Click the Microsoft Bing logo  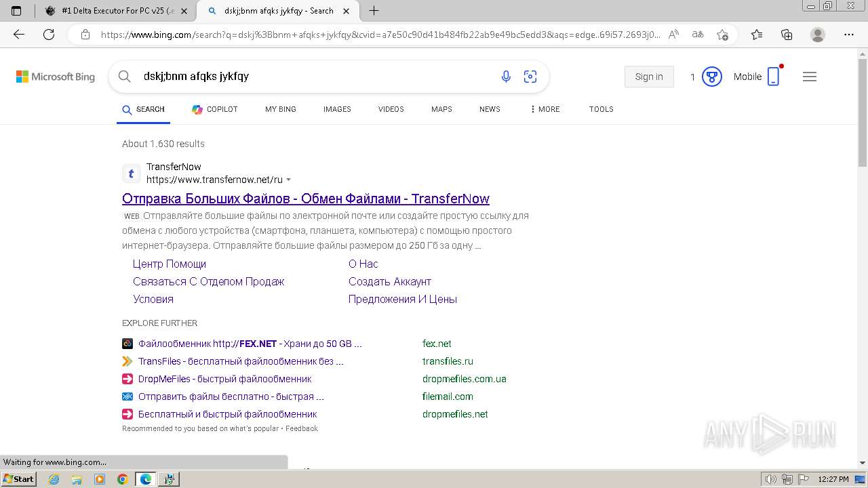pos(56,77)
